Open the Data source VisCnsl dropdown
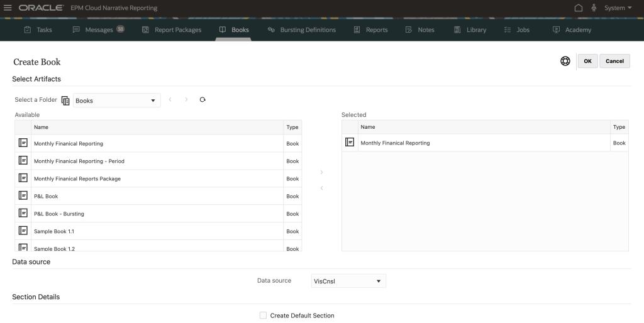The width and height of the screenshot is (644, 323). [x=348, y=281]
